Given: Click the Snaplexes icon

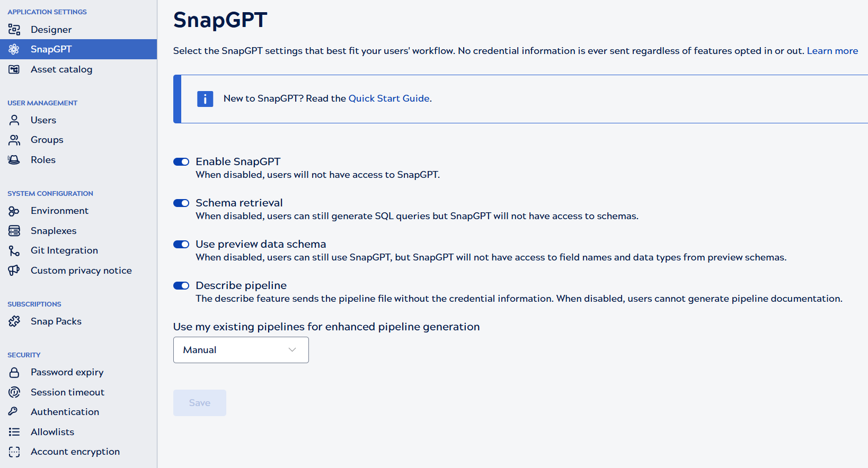Looking at the screenshot, I should point(14,230).
